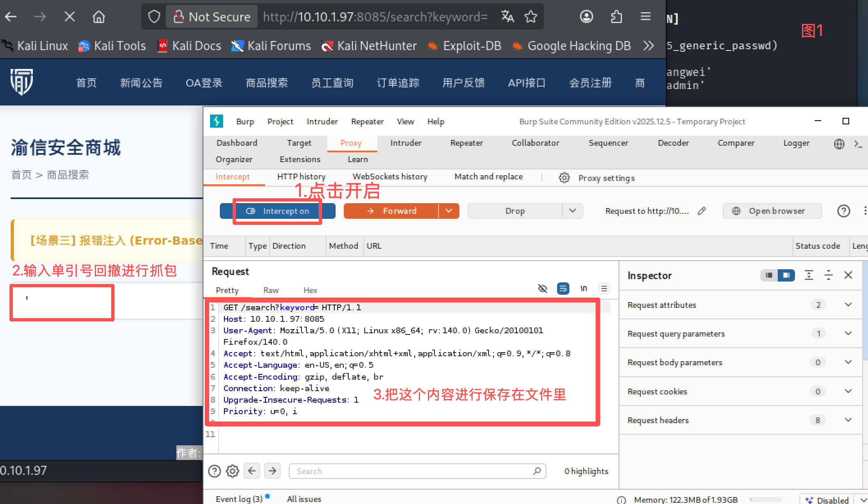Image resolution: width=868 pixels, height=504 pixels.
Task: Click the hide non-printable characters eye icon
Action: point(542,289)
